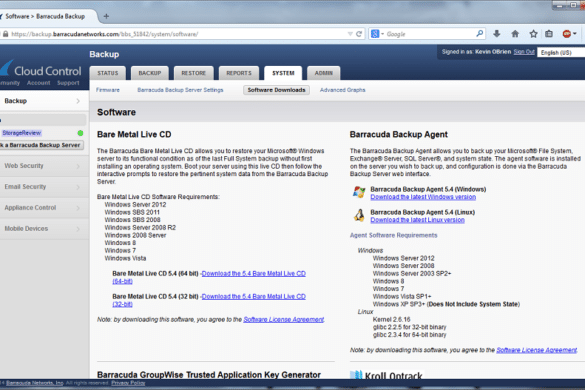Click the Link a Barracuda Backup Server button
The image size is (585, 390).
click(x=41, y=145)
